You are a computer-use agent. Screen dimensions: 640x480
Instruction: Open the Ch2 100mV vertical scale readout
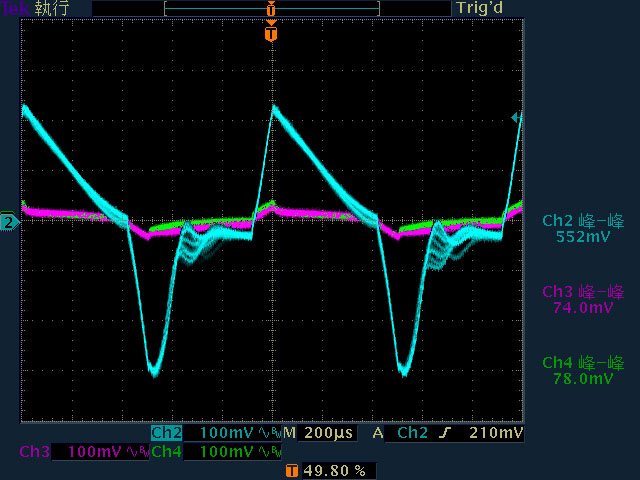click(227, 433)
